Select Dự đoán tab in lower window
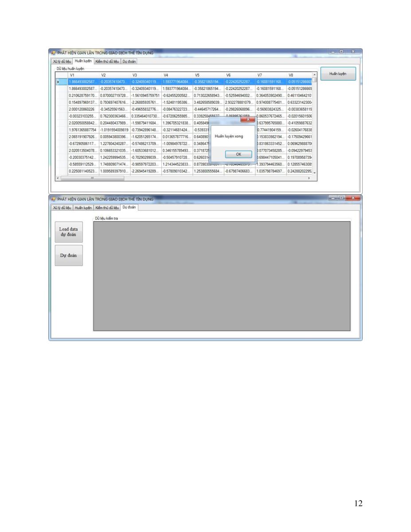 coord(129,207)
